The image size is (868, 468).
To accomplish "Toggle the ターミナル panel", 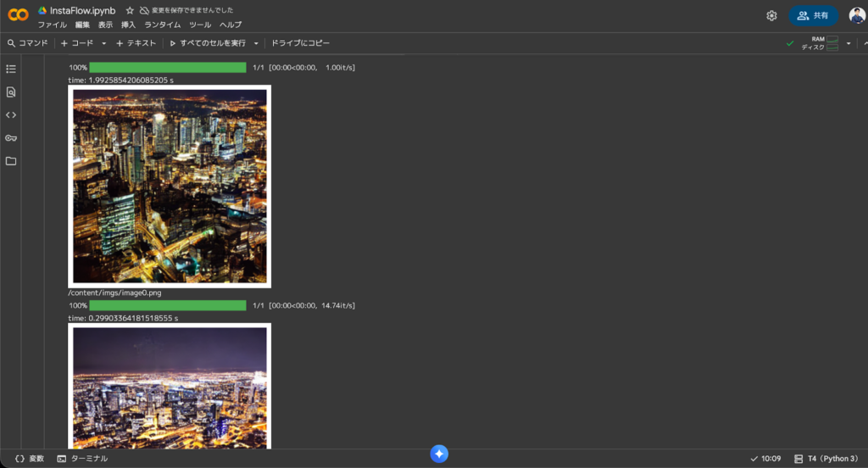I will [x=83, y=459].
